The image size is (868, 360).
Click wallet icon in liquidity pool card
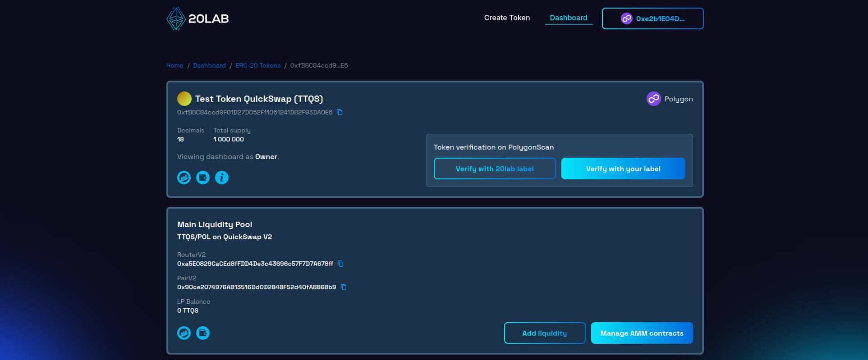tap(203, 333)
